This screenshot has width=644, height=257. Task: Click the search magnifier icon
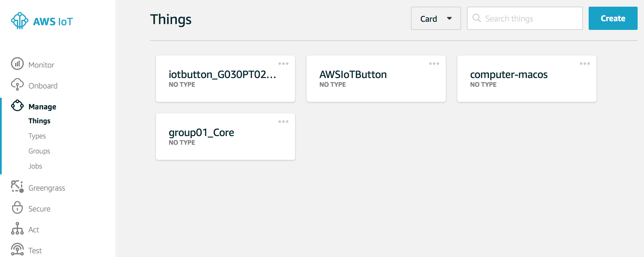(477, 18)
